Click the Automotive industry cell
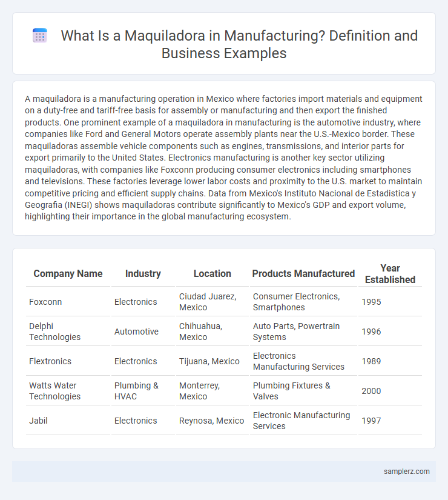448x500 pixels. (143, 332)
